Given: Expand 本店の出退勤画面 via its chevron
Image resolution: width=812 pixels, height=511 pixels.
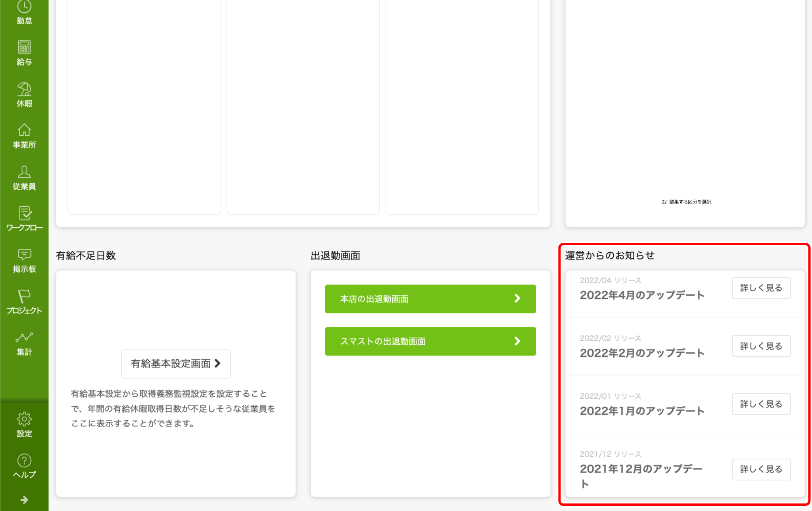Looking at the screenshot, I should 517,298.
